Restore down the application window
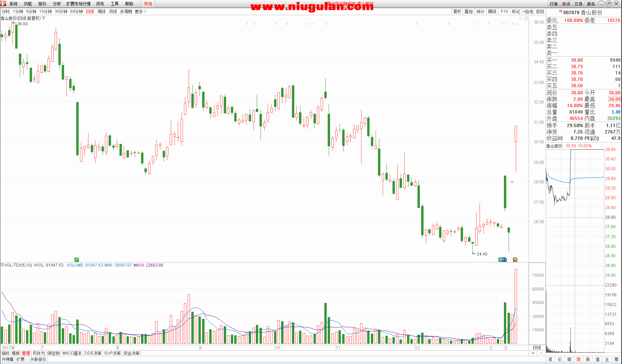The height and width of the screenshot is (364, 622). tap(609, 4)
